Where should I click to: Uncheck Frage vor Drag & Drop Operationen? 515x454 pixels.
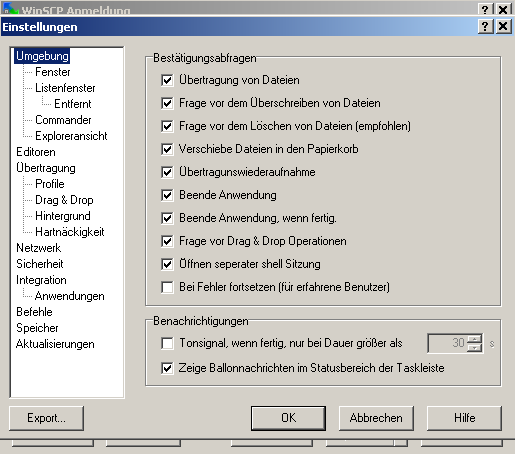[x=167, y=241]
